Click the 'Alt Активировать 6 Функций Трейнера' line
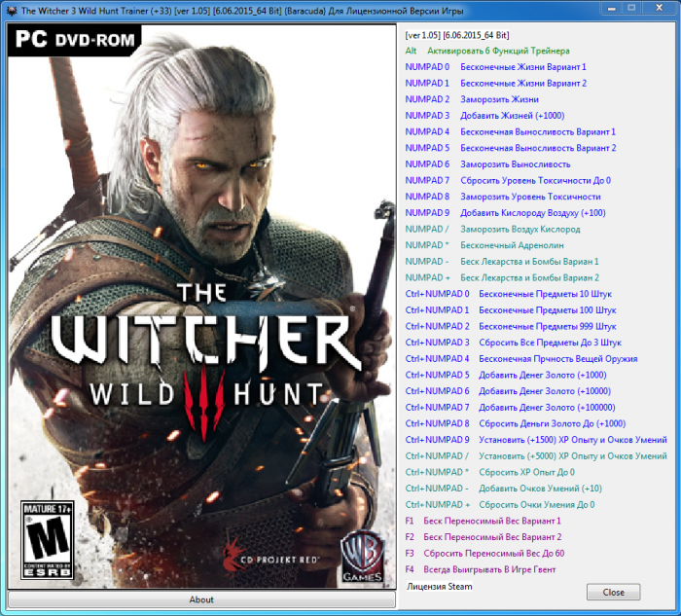 pyautogui.click(x=487, y=51)
